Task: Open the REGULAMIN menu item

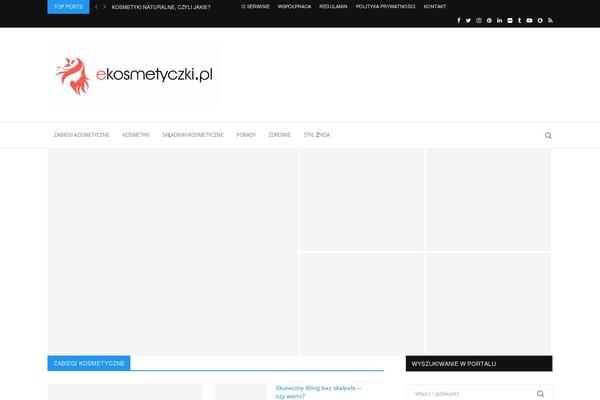Action: [x=333, y=7]
